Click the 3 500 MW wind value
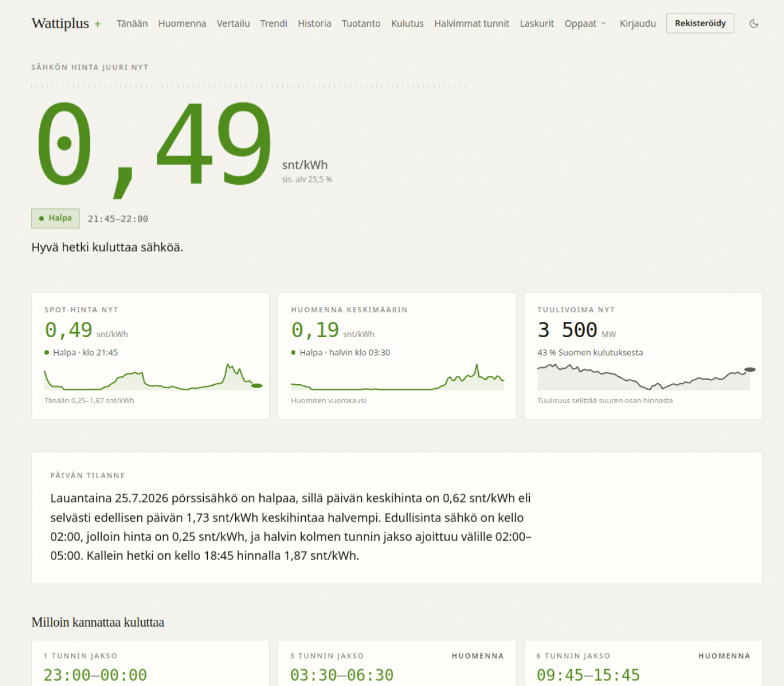The width and height of the screenshot is (784, 686). click(x=577, y=330)
